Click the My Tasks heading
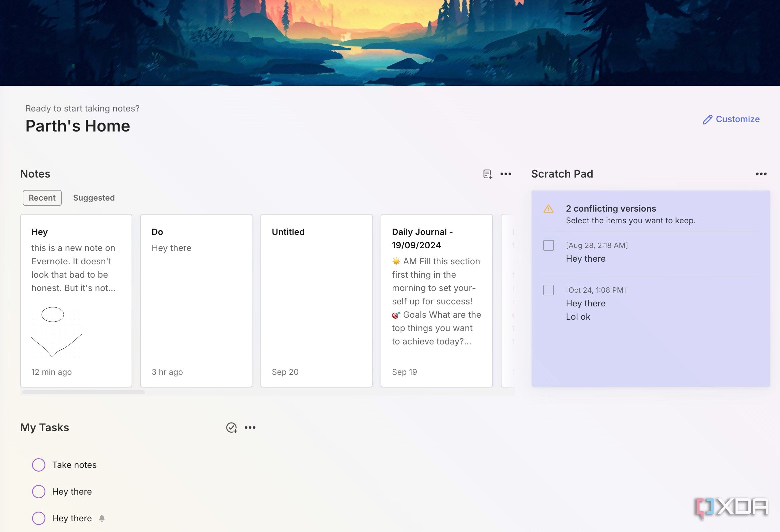Screen dimensions: 780x532 pyautogui.click(x=45, y=427)
